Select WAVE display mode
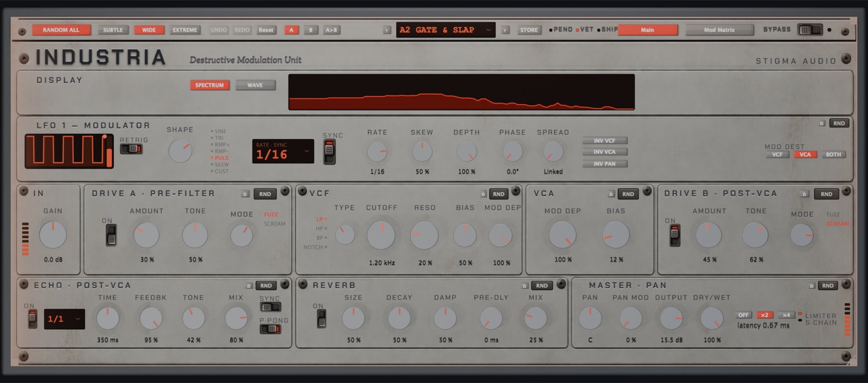Screen dimensions: 868x383 [x=255, y=85]
